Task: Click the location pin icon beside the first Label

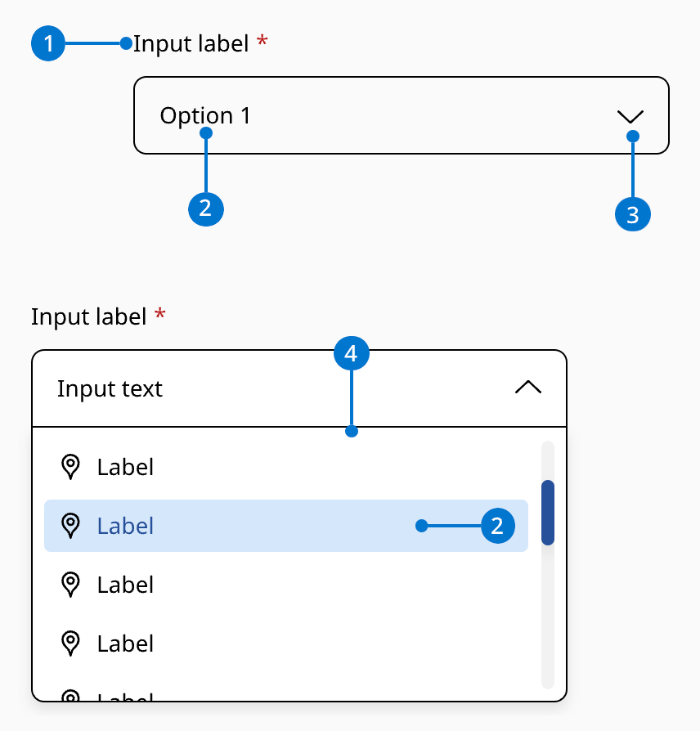Action: pos(71,467)
